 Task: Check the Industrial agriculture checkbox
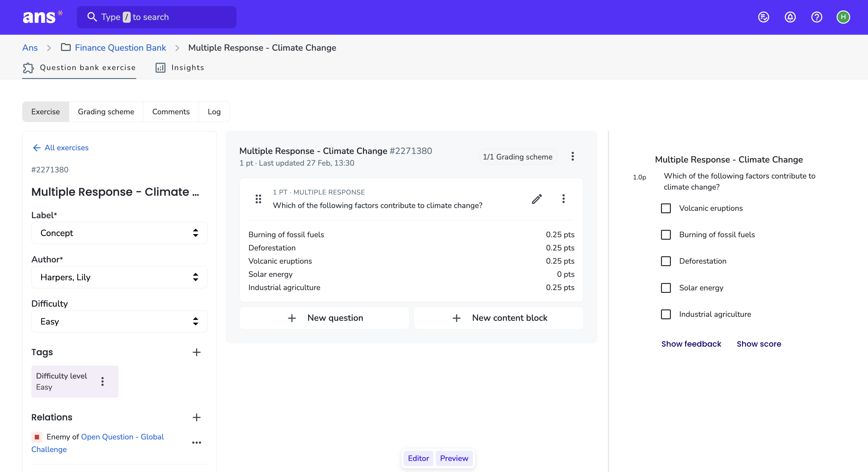[666, 314]
